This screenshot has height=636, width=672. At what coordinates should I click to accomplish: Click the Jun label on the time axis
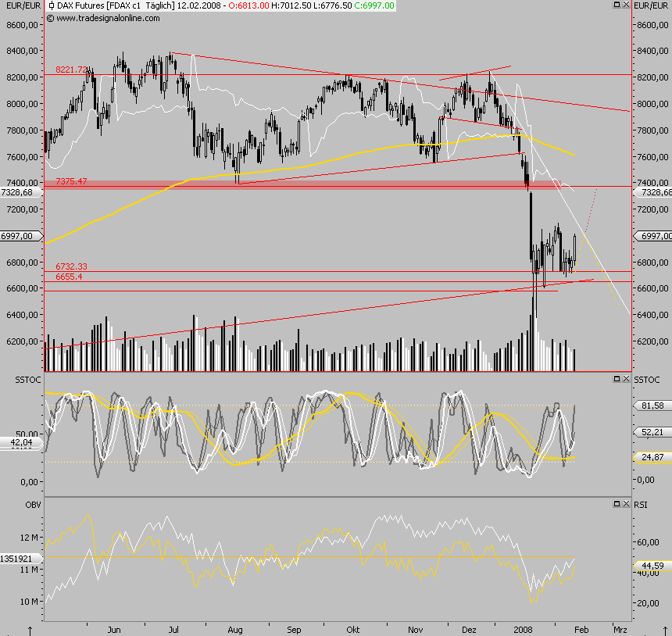(x=114, y=630)
